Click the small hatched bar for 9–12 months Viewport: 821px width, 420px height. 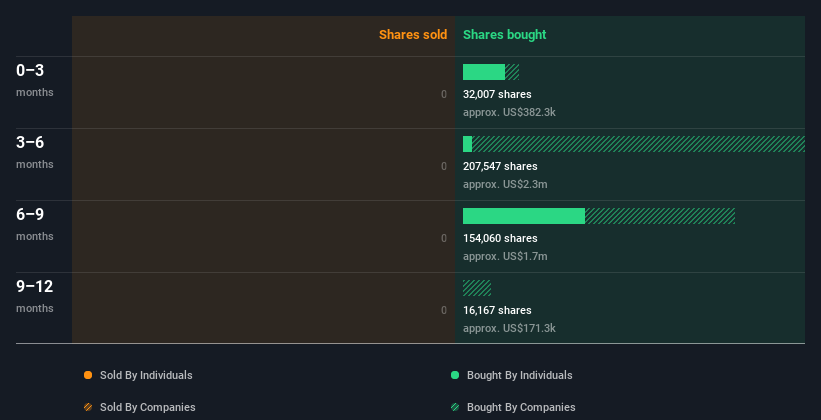[477, 288]
